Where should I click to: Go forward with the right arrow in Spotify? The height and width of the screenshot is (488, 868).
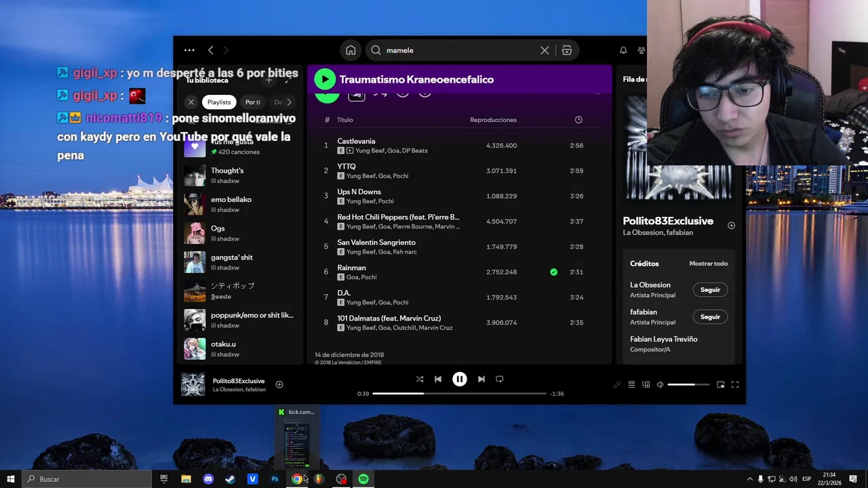226,50
